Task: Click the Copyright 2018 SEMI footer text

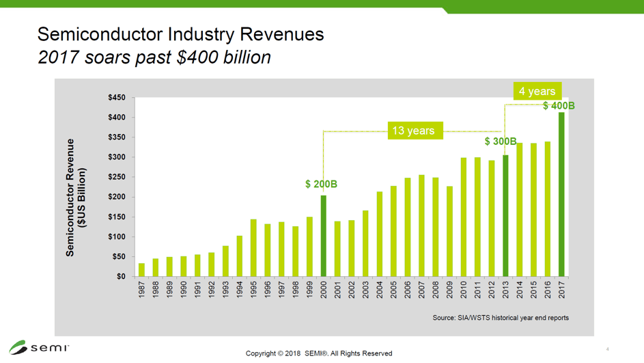Action: click(319, 353)
